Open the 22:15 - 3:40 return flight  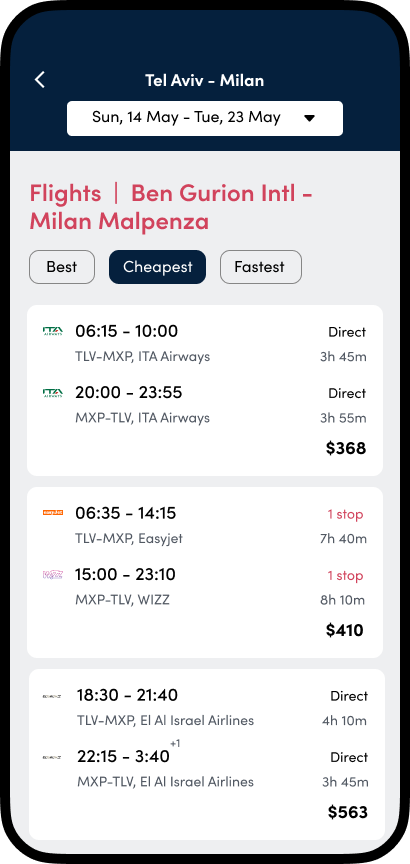(x=123, y=757)
